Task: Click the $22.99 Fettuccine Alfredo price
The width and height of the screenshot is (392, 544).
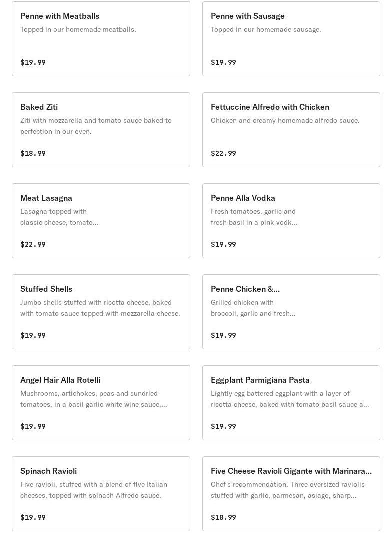Action: click(223, 153)
